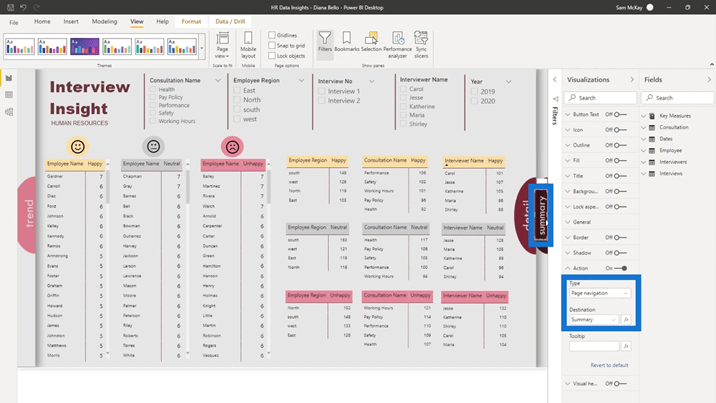Expand the themes gallery dropdown
This screenshot has width=716, height=403.
[201, 47]
